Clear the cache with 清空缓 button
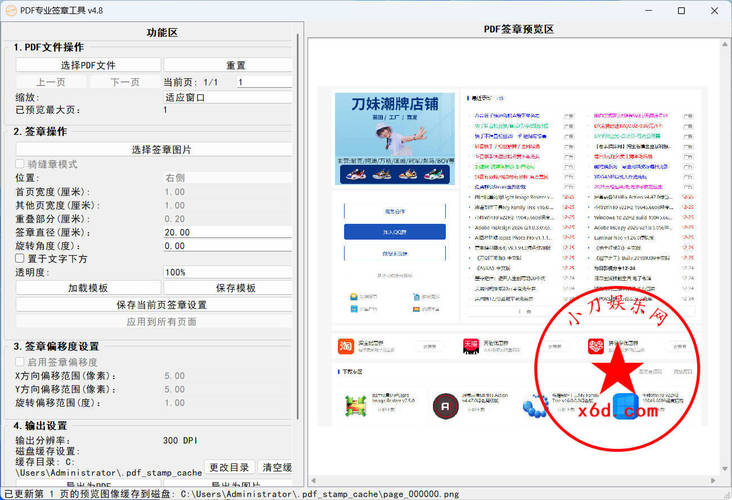Screen dimensions: 732x500 [276, 467]
